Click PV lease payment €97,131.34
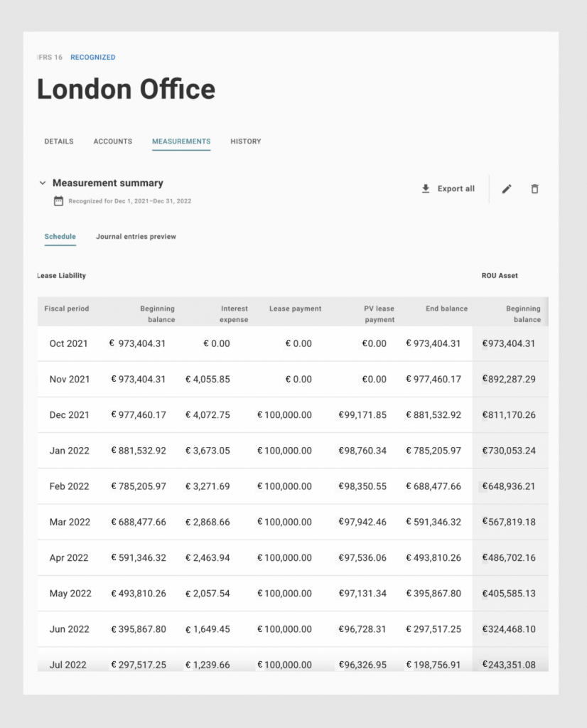587x728 pixels. click(362, 594)
